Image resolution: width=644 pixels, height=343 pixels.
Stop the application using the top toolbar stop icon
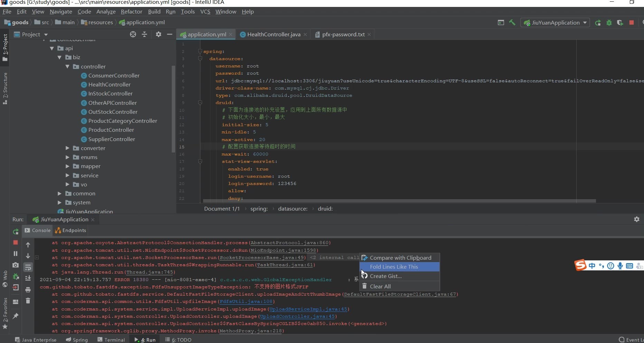pos(632,23)
